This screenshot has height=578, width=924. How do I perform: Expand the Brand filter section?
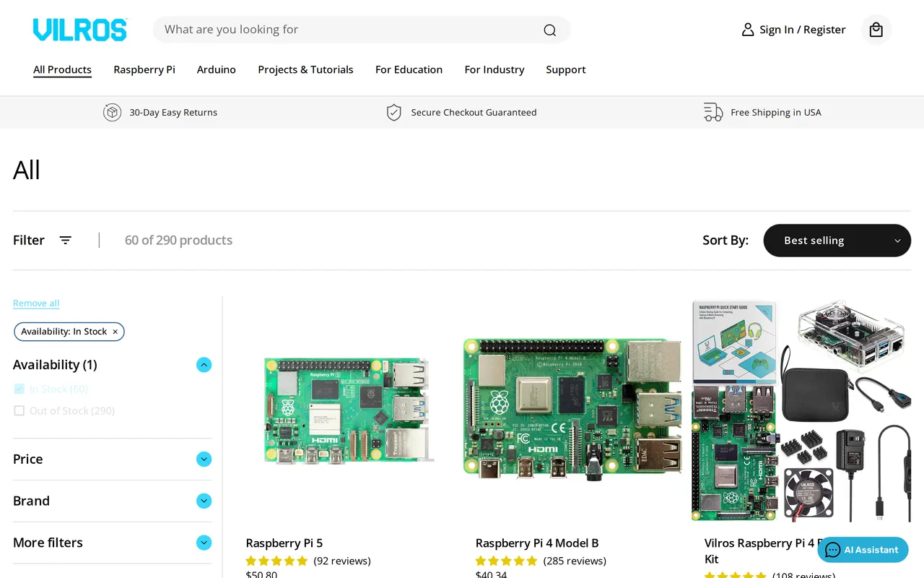point(204,501)
